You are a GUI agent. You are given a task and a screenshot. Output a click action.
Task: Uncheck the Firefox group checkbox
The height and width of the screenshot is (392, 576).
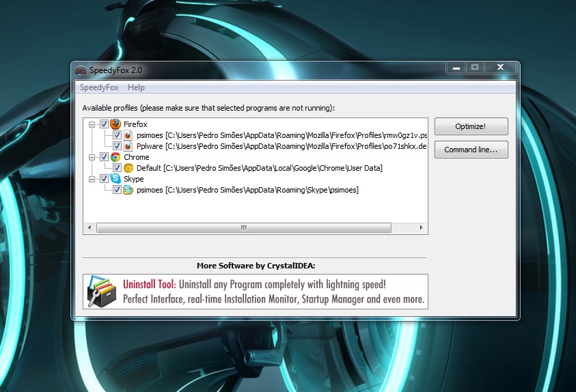(104, 124)
